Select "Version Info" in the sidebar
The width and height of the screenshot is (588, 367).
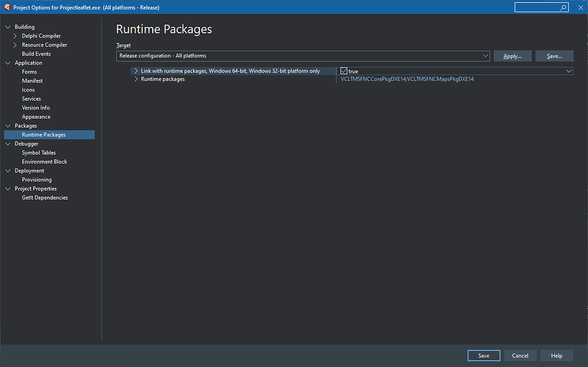pos(36,107)
